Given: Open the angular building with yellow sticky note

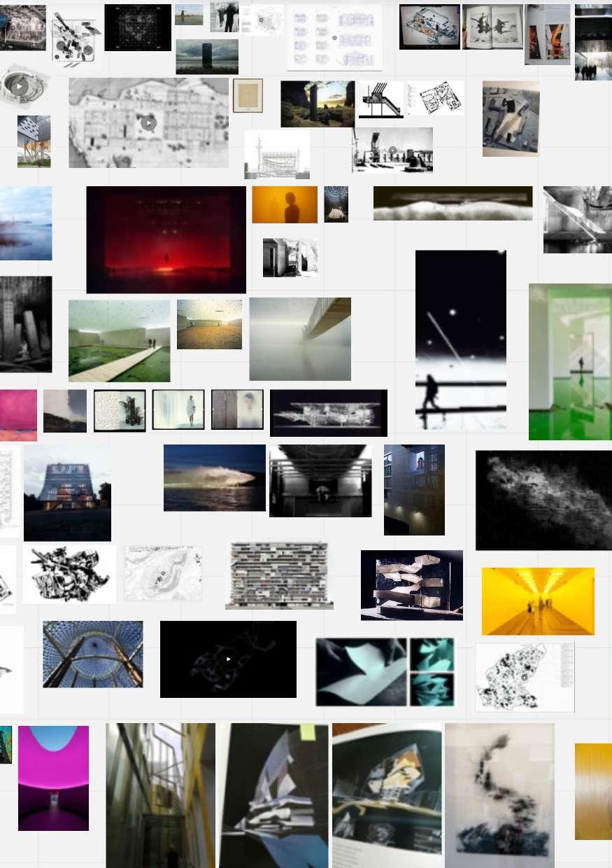Looking at the screenshot, I should (x=273, y=795).
